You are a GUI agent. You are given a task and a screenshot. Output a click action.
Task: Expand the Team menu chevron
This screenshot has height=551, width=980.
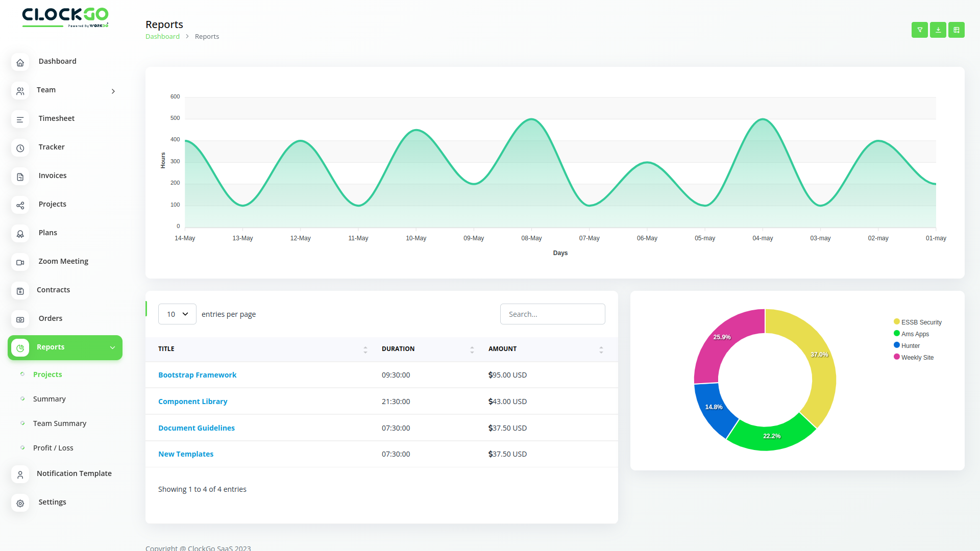click(x=113, y=91)
